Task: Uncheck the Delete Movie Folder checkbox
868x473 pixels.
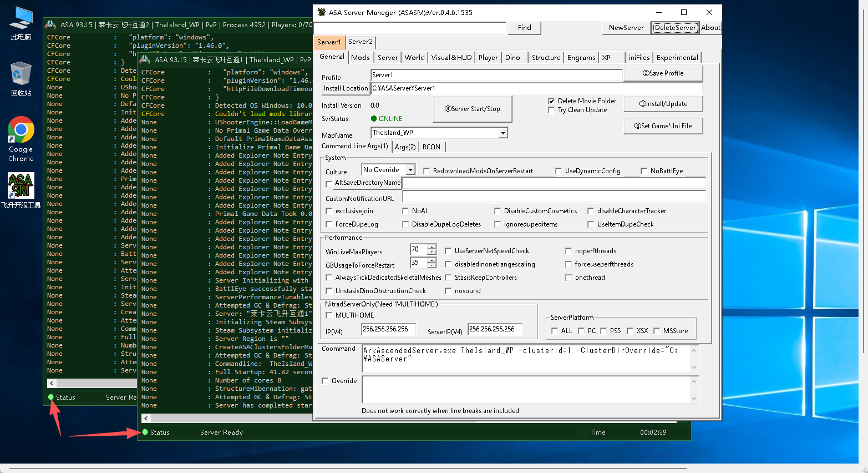Action: click(551, 101)
